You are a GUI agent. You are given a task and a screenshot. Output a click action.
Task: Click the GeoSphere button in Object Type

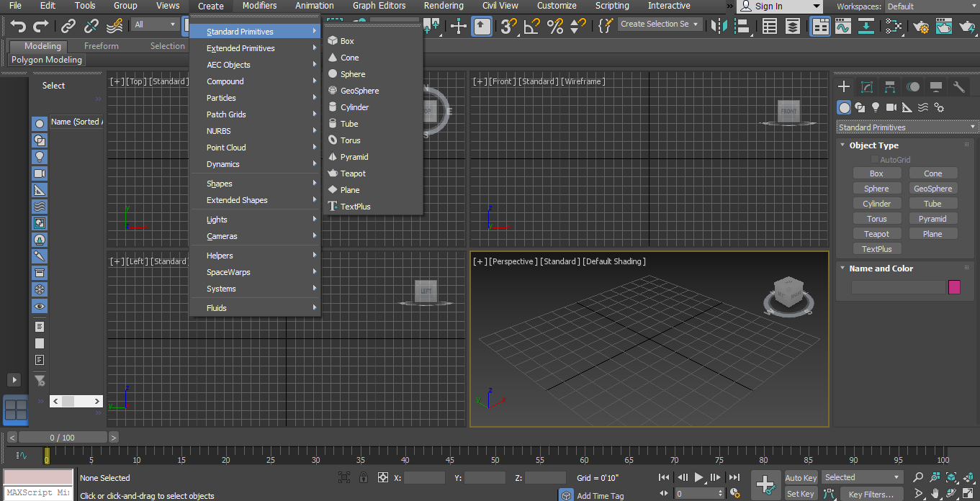[x=932, y=189]
